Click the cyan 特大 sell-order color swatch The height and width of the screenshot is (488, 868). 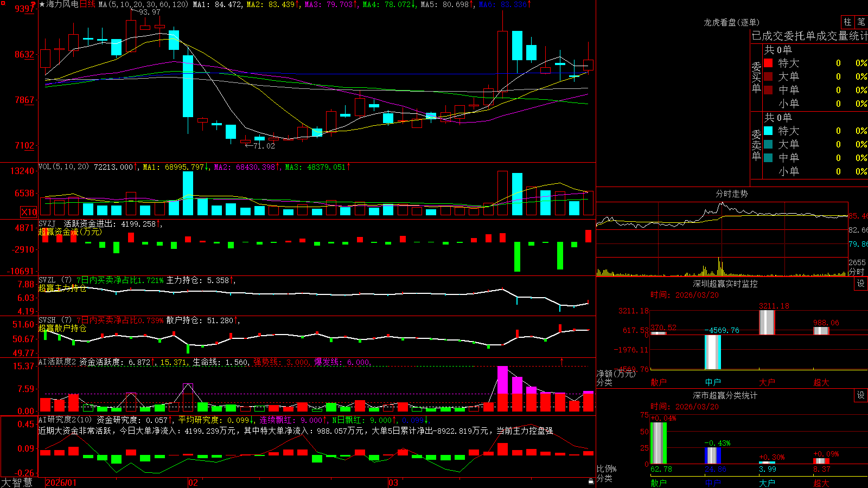(768, 131)
